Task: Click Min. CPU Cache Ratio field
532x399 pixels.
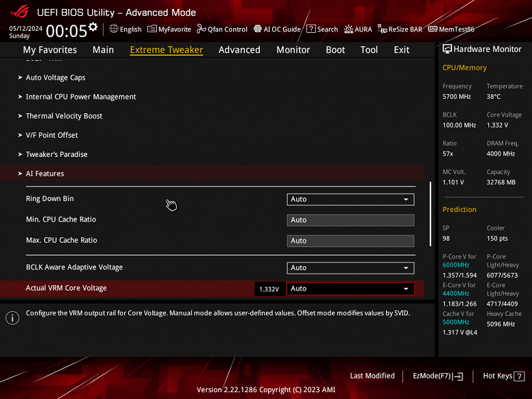Action: tap(351, 220)
